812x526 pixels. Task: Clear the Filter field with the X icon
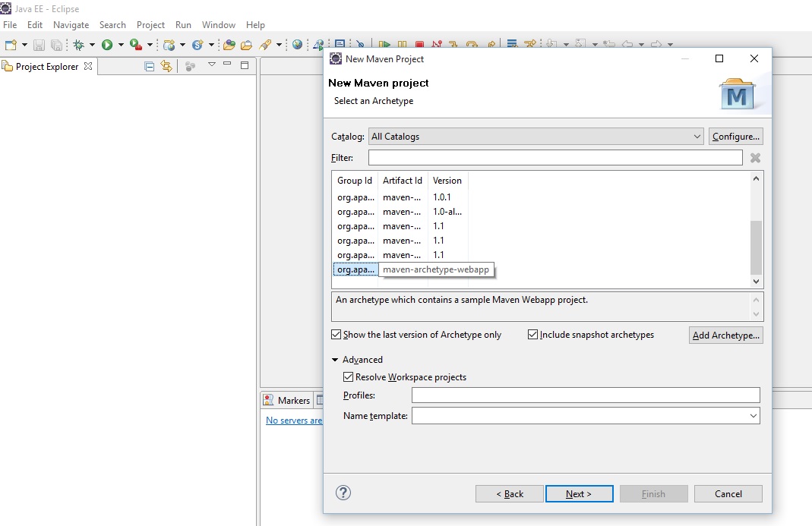pyautogui.click(x=756, y=158)
